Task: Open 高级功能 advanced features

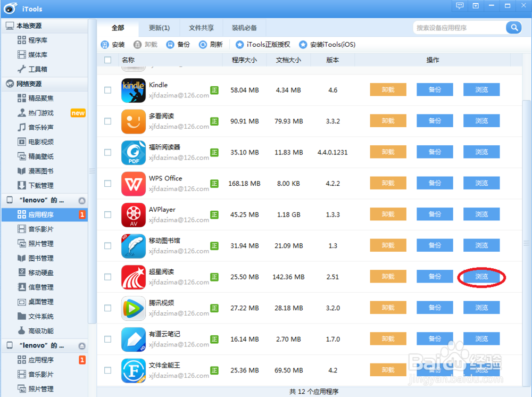Action: point(40,331)
